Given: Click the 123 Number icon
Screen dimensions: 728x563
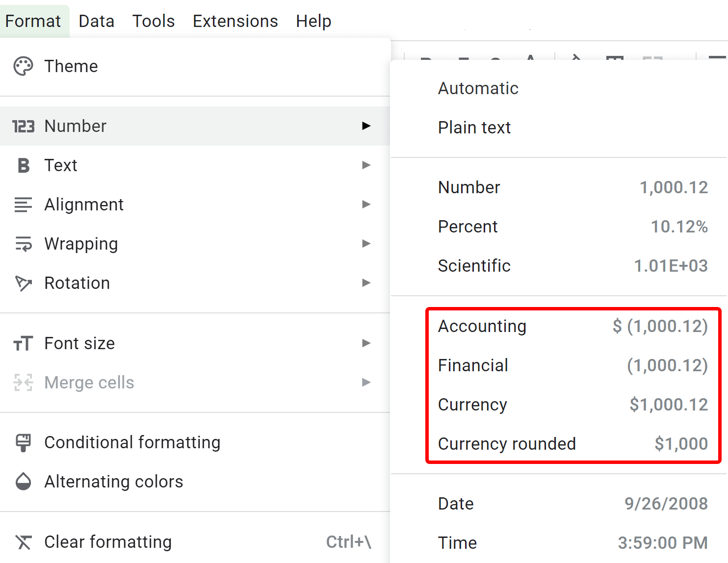Looking at the screenshot, I should 24,126.
